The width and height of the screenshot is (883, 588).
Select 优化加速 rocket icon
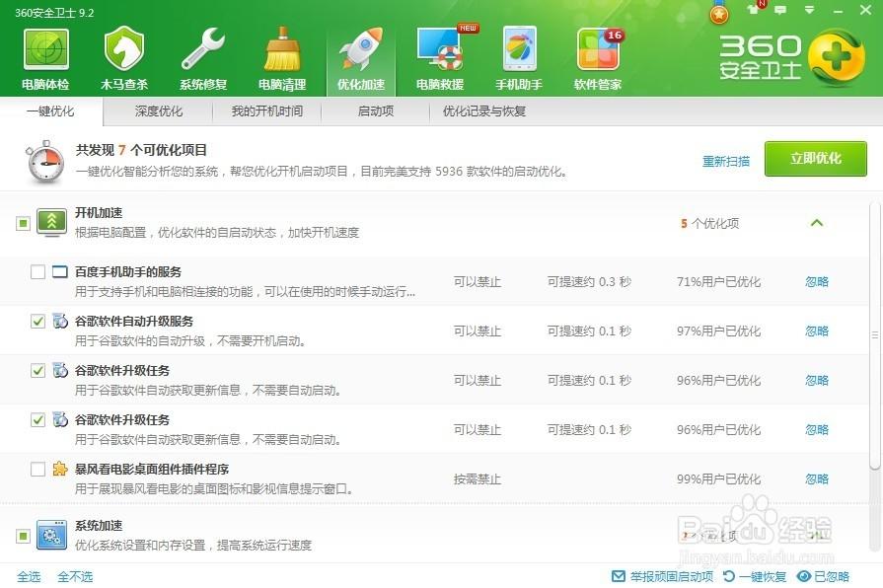click(x=361, y=49)
